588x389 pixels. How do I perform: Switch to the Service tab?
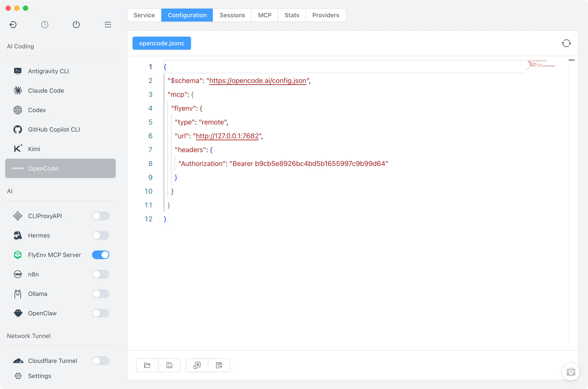point(144,15)
